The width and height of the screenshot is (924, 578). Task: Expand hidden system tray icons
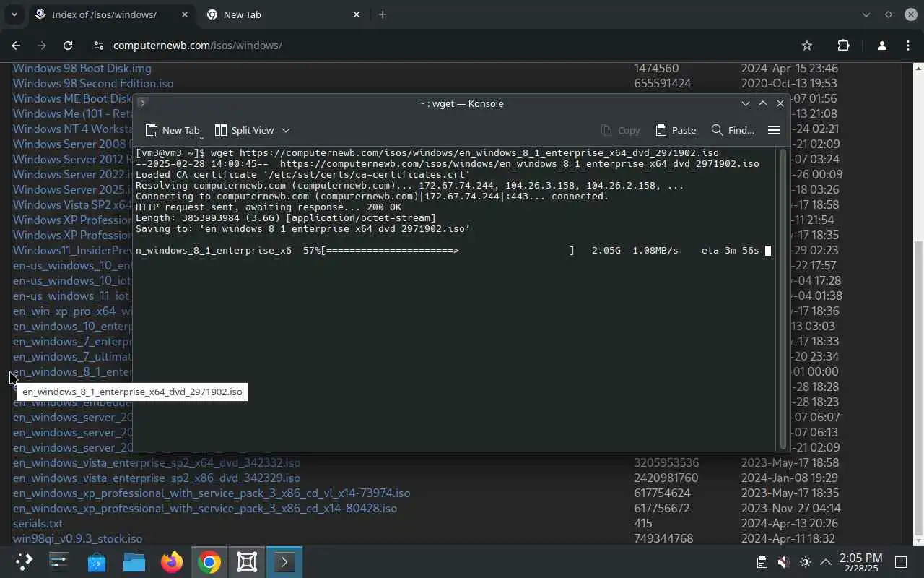point(826,562)
